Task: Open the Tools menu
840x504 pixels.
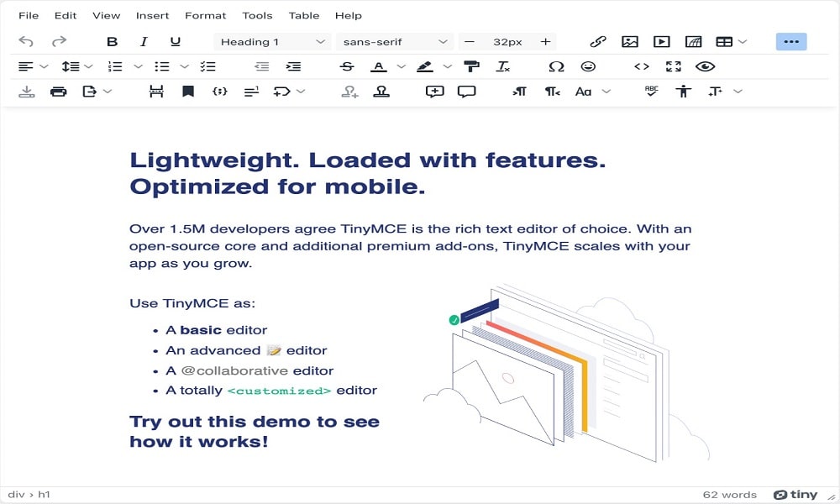Action: pos(257,15)
